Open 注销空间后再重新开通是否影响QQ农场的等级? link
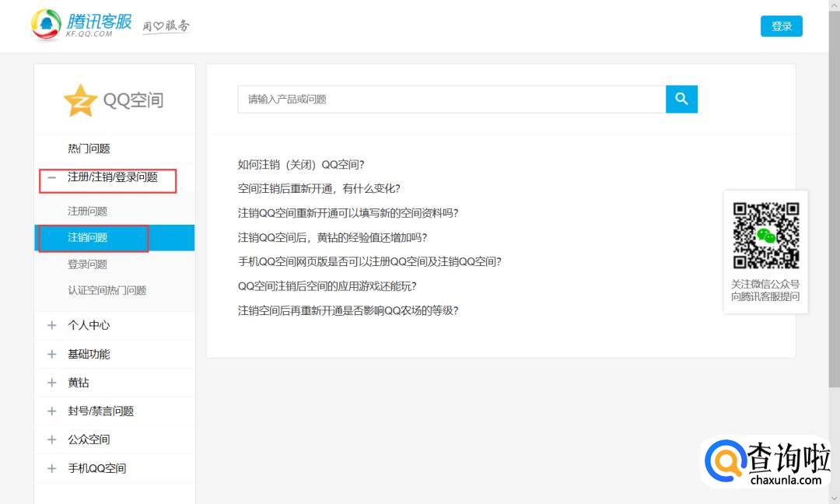 point(348,310)
